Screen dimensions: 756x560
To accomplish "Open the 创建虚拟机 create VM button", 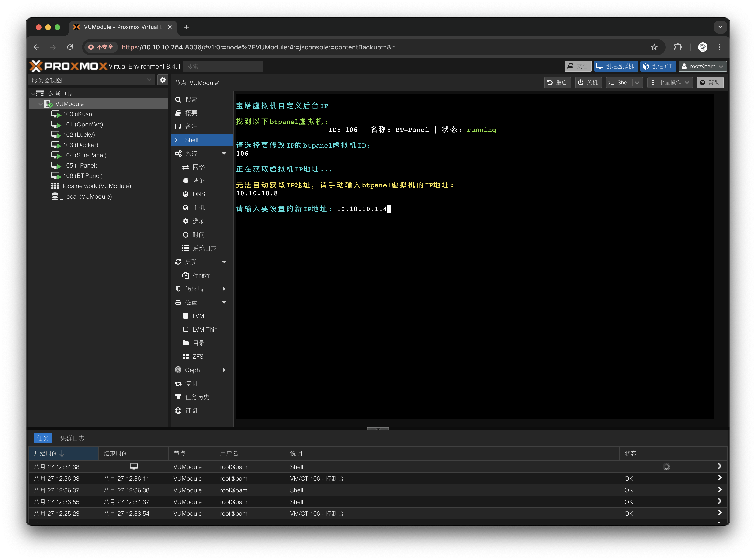I will point(615,66).
